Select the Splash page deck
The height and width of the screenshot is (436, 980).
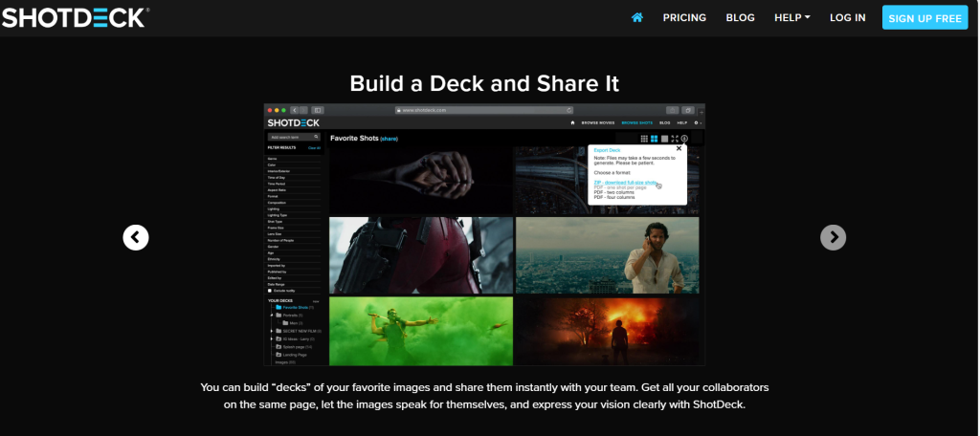294,347
